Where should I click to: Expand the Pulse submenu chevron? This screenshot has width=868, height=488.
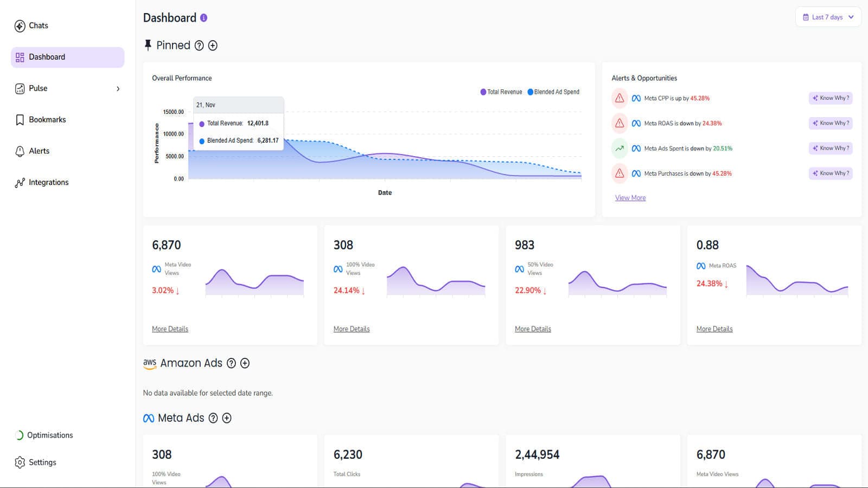118,89
